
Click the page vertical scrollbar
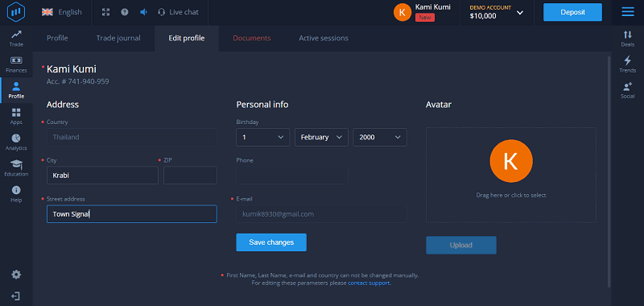(609, 172)
